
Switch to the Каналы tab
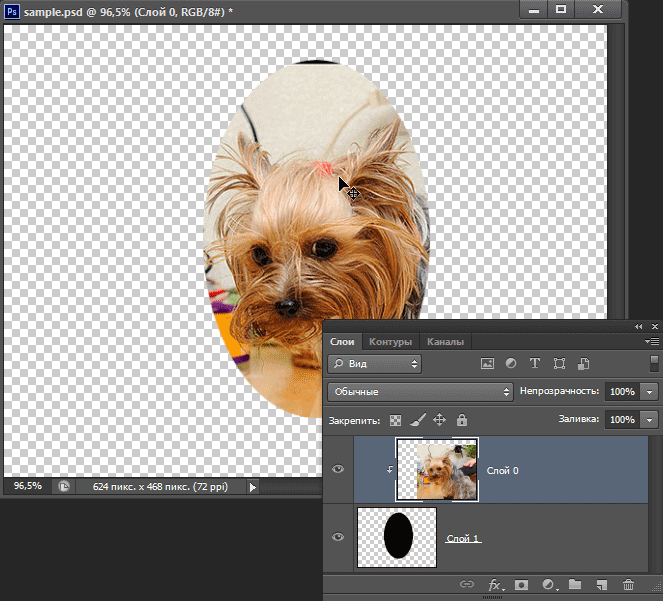click(445, 341)
